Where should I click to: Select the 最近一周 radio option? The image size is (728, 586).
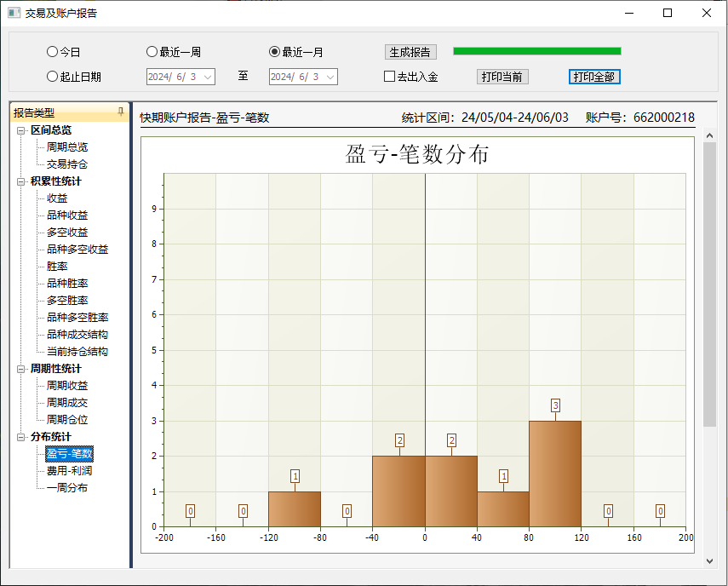(152, 52)
